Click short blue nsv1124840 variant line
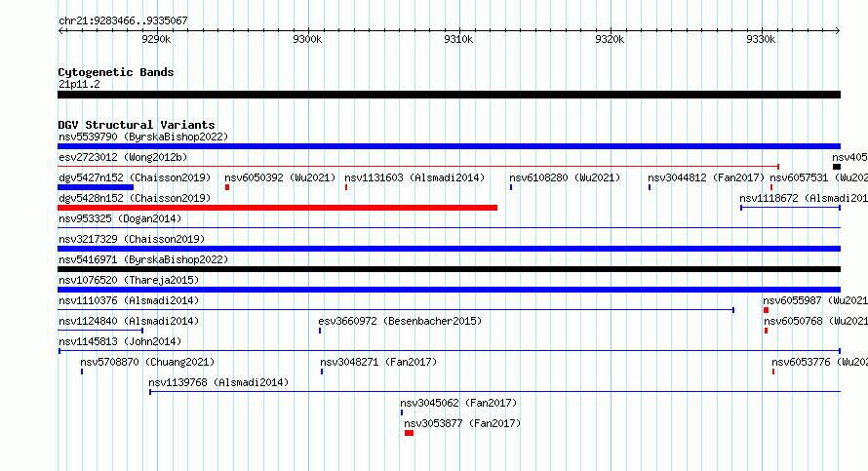The image size is (868, 471). (100, 331)
